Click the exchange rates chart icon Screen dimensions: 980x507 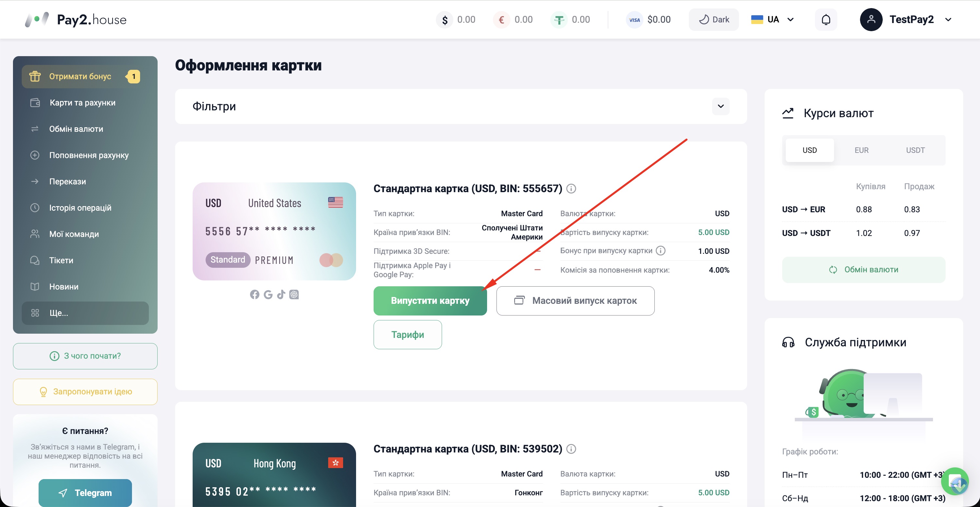pyautogui.click(x=788, y=113)
